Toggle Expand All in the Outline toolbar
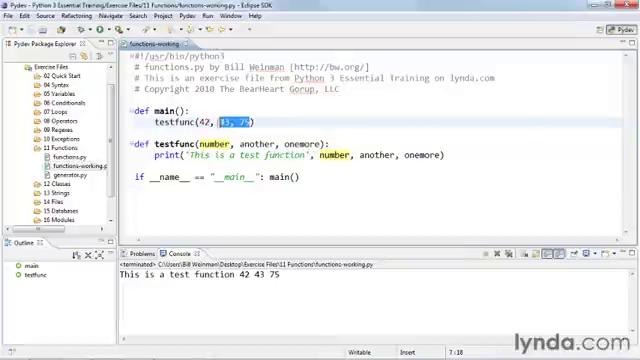The image size is (640, 360). 99,255
